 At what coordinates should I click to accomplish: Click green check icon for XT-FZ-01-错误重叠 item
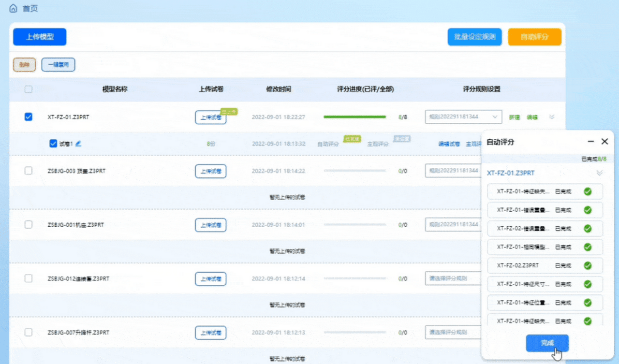click(588, 210)
